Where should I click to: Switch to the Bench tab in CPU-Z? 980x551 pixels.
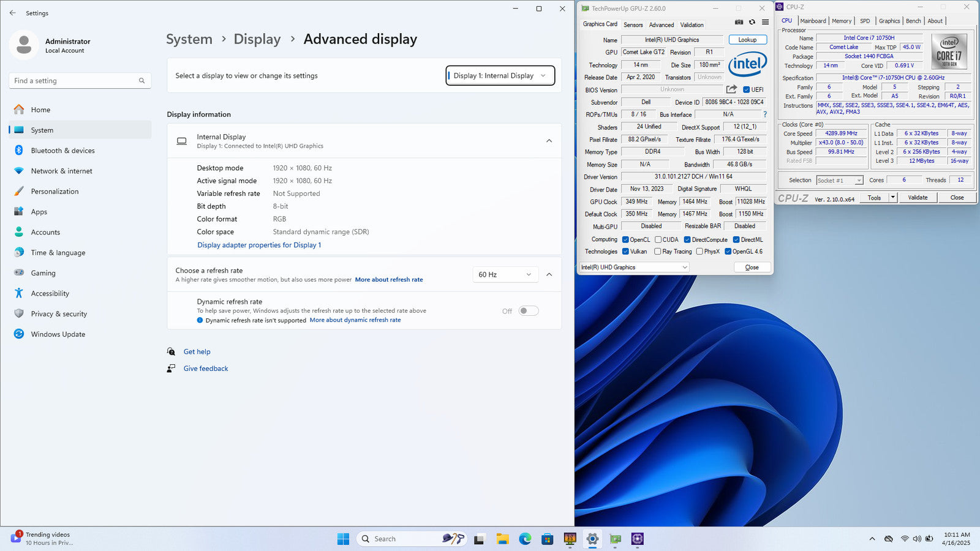tap(913, 21)
